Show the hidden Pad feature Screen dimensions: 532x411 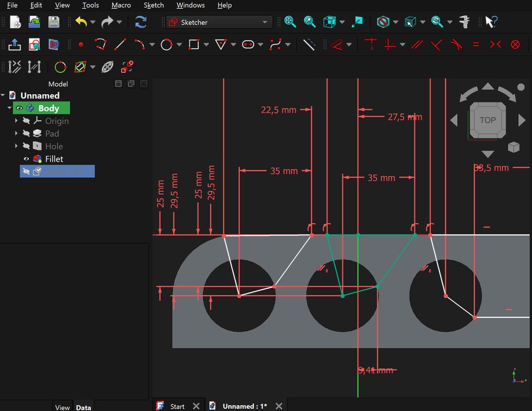(26, 133)
